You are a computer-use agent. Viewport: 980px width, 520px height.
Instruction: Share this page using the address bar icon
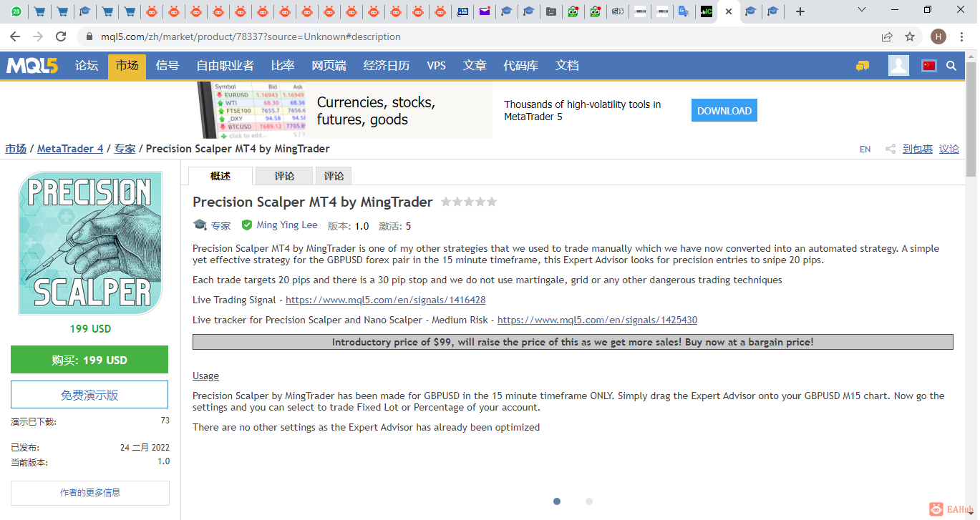tap(887, 36)
